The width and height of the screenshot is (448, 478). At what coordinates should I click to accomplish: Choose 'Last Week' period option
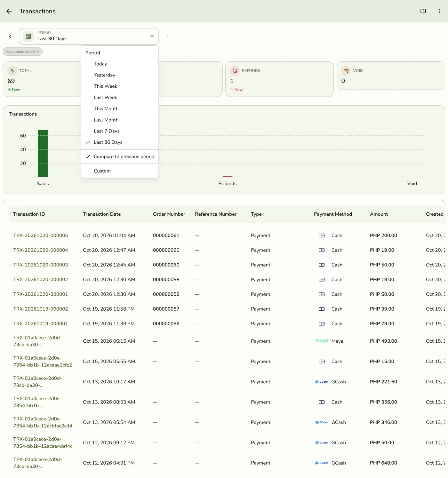coord(120,97)
